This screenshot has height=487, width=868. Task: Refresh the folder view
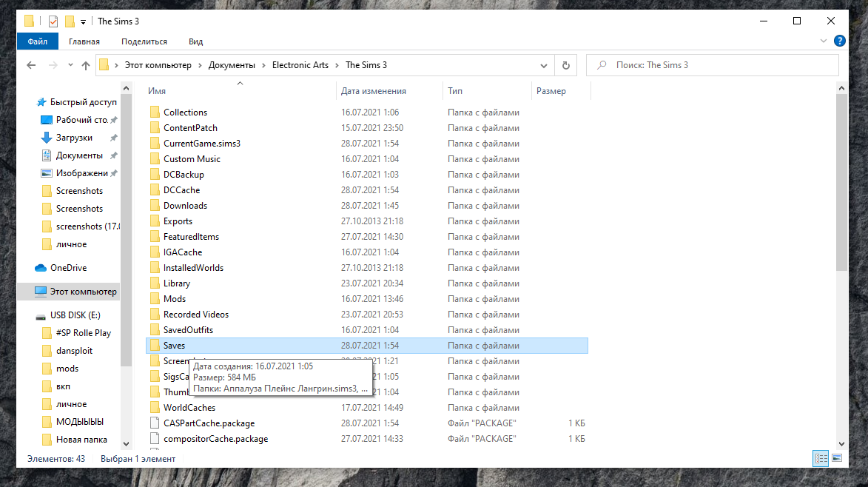[566, 65]
